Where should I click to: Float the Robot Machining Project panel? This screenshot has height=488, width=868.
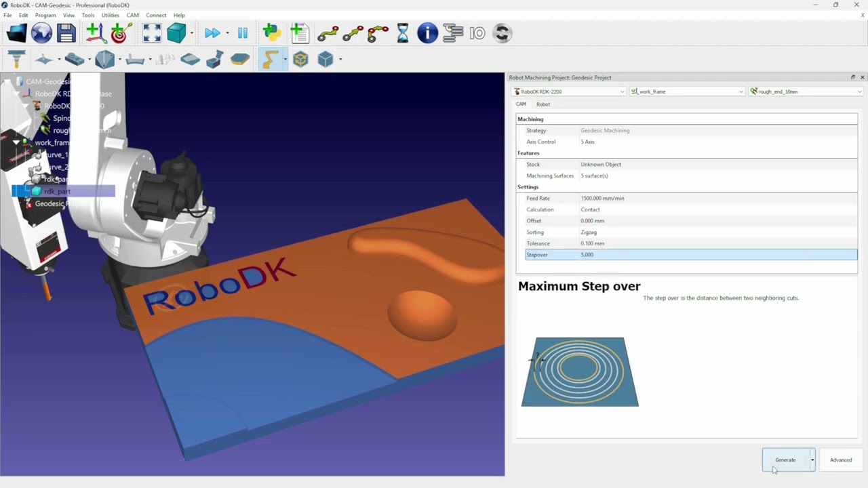(x=853, y=77)
